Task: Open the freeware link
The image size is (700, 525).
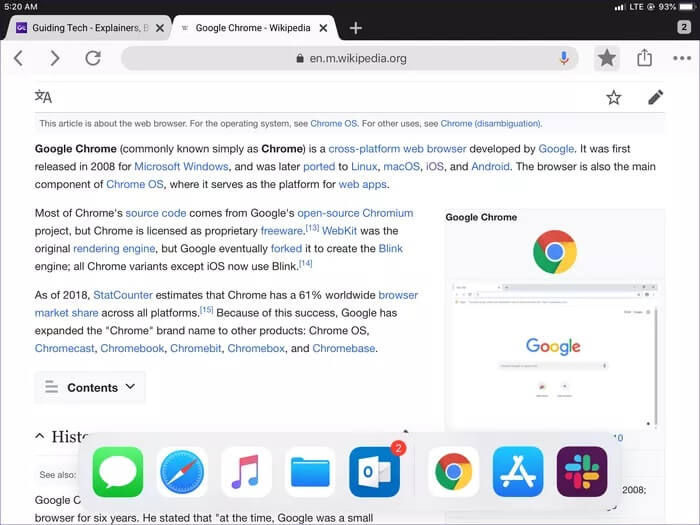Action: (282, 231)
